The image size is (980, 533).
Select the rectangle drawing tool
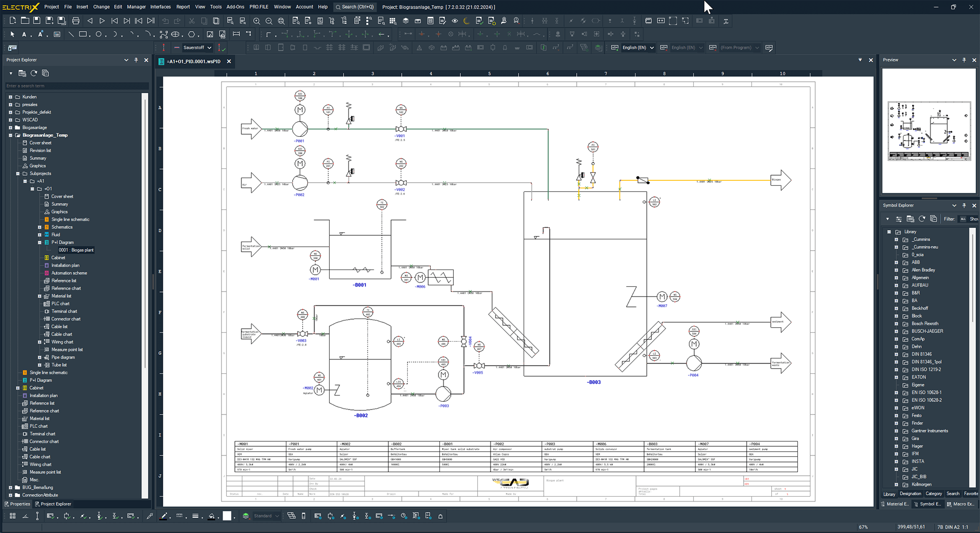[83, 34]
